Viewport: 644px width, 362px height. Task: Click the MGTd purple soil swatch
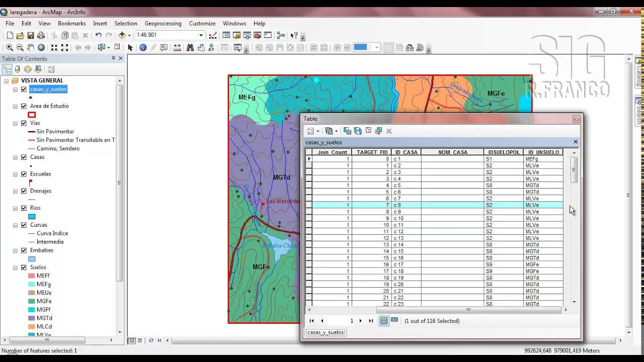click(x=32, y=318)
